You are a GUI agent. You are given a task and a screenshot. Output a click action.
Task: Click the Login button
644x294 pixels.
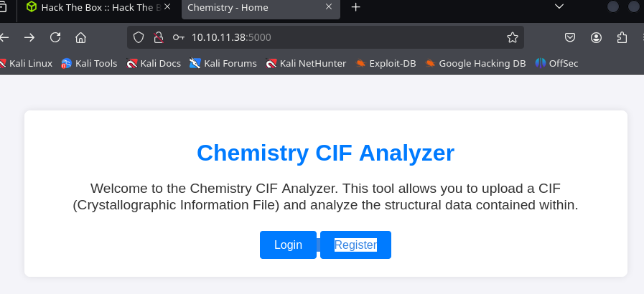[x=288, y=245]
